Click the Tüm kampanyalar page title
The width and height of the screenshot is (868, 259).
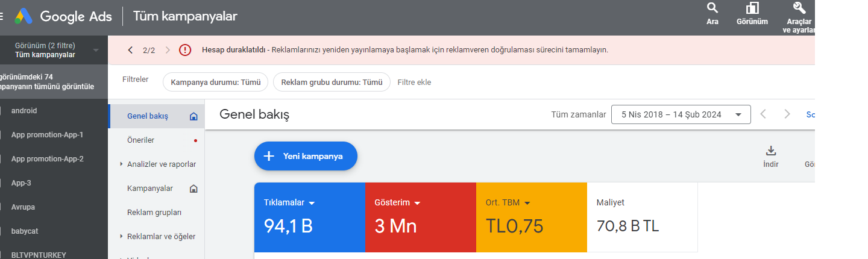coord(185,16)
